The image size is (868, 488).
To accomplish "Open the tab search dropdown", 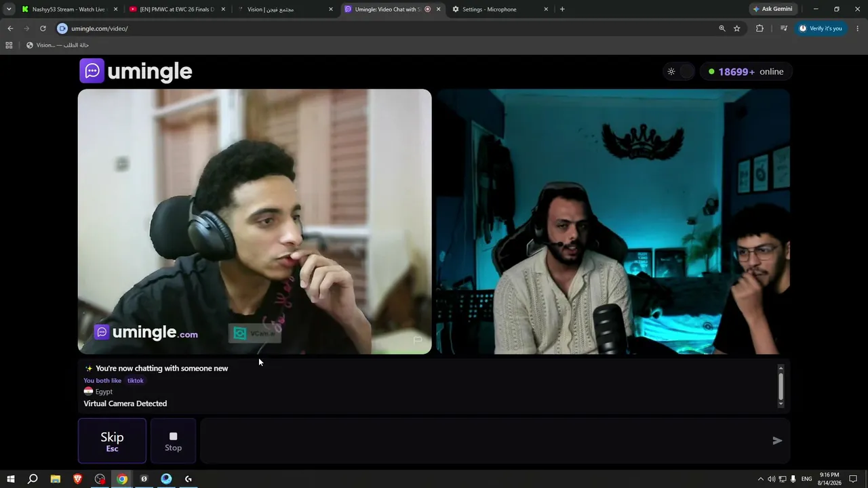I will [x=9, y=9].
